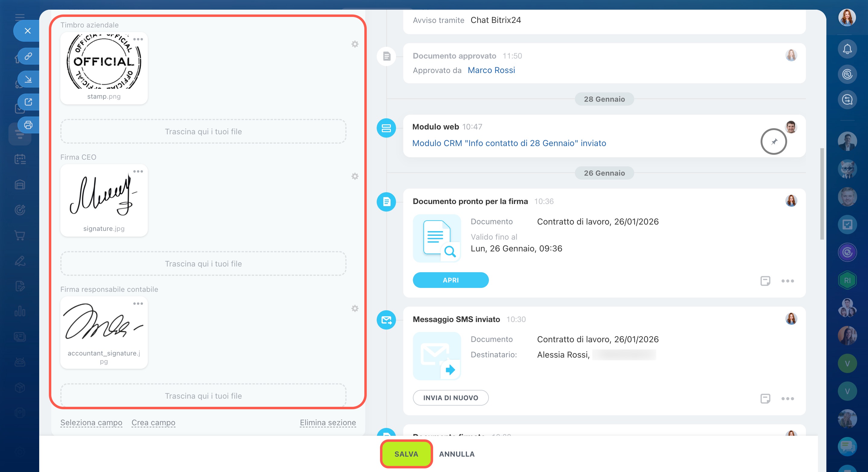Open three-dot menu on signature.jpg thumbnail
Viewport: 868px width, 472px height.
pos(138,171)
